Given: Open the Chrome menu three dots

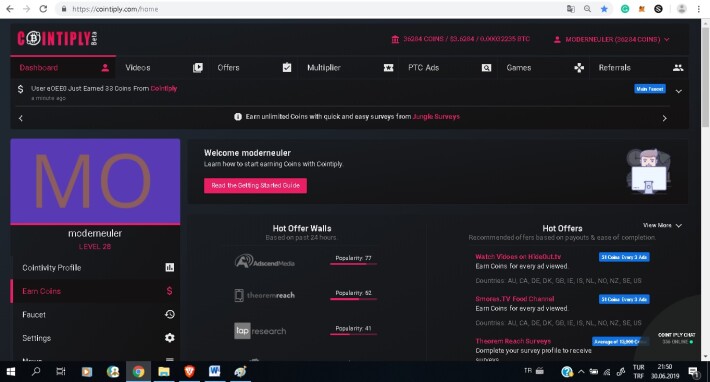Looking at the screenshot, I should click(699, 9).
